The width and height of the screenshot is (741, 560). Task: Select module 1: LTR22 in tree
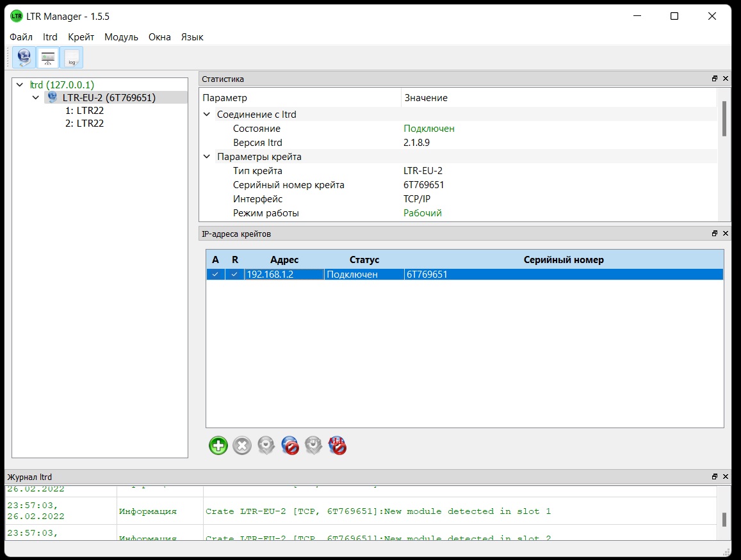pos(85,111)
